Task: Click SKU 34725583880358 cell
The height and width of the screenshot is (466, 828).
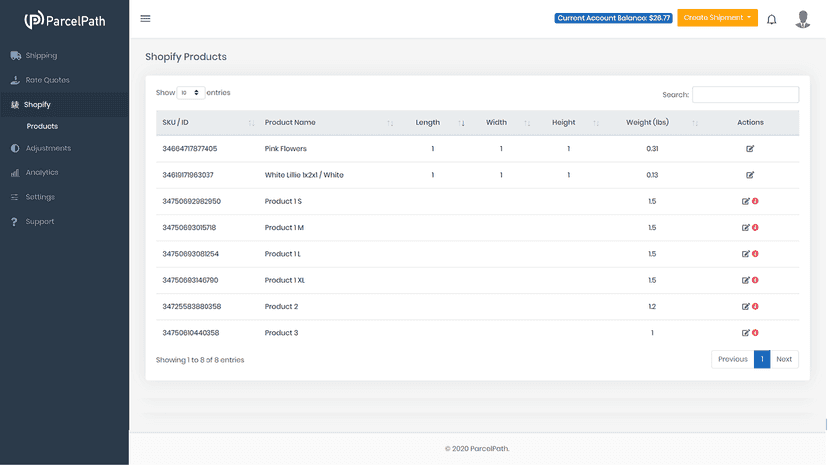Action: pos(192,307)
